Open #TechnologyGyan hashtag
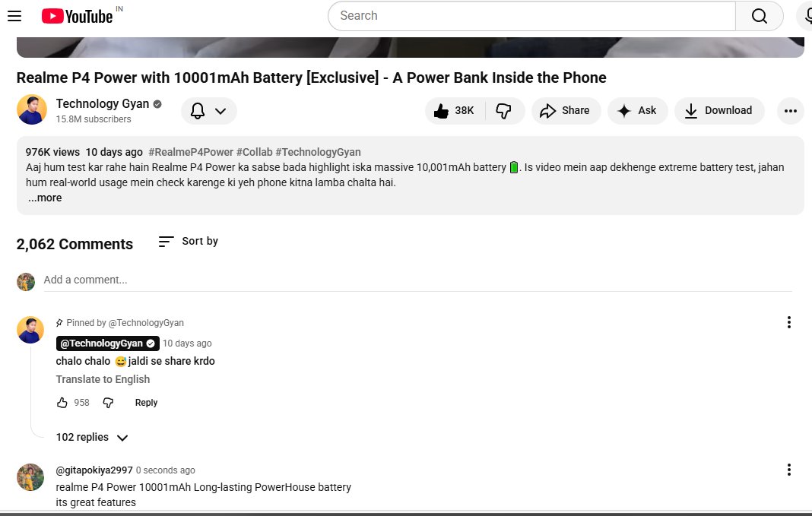Screen dimensions: 812x516 318,152
